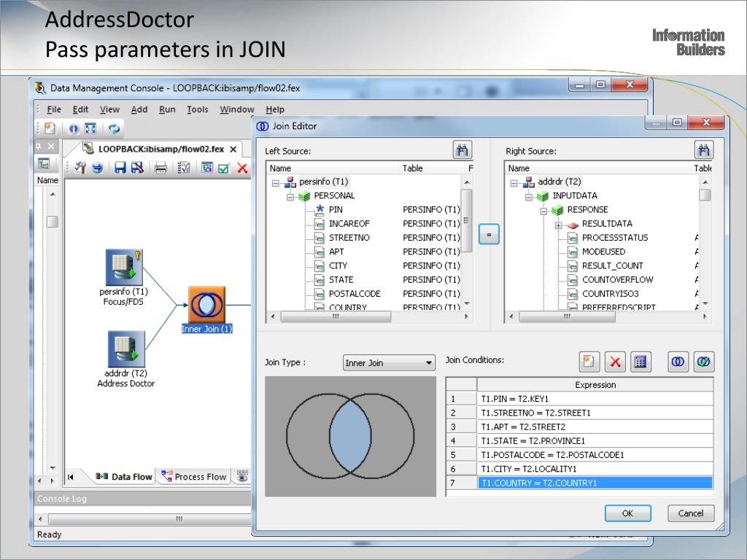Viewport: 747px width, 560px height.
Task: Select the INCAREOF field
Action: (x=349, y=223)
